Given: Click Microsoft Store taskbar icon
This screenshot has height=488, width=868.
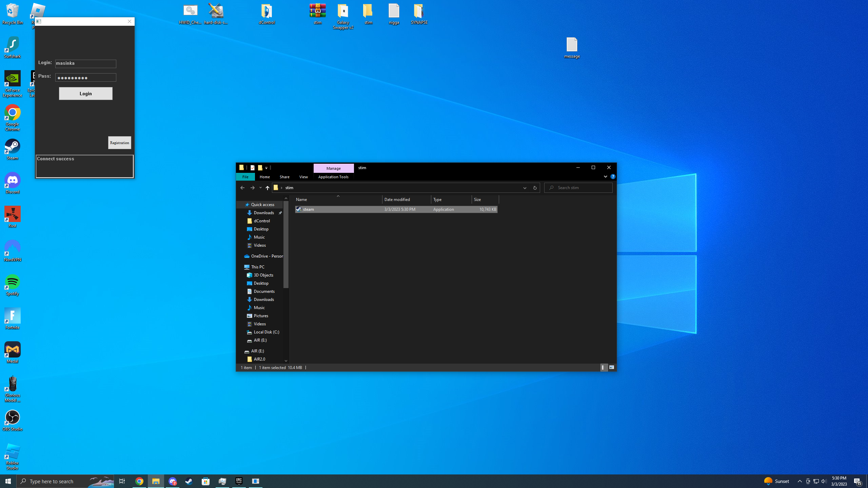Looking at the screenshot, I should pos(206,481).
